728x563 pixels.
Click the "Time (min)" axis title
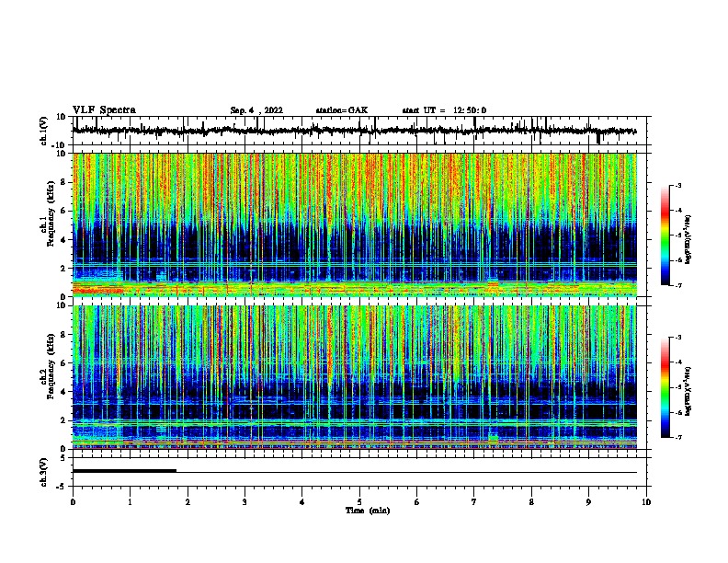point(368,511)
